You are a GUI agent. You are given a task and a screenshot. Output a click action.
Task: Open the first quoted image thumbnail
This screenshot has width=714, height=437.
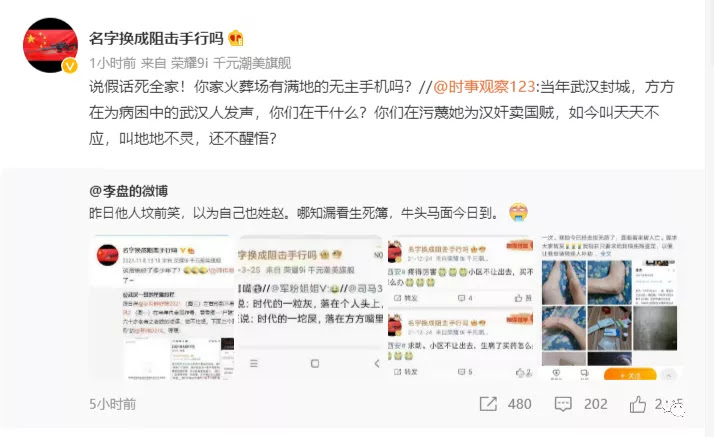(161, 308)
